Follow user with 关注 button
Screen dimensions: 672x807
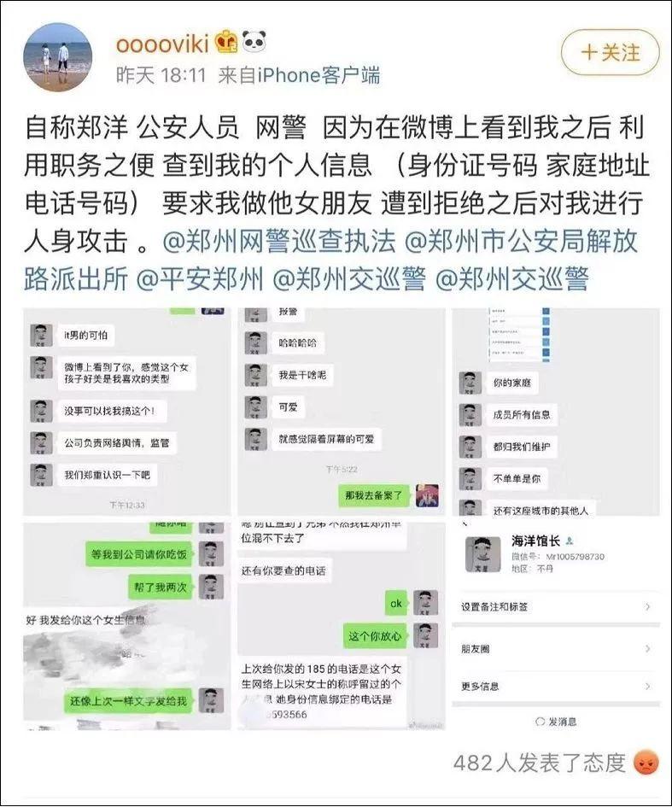click(611, 52)
